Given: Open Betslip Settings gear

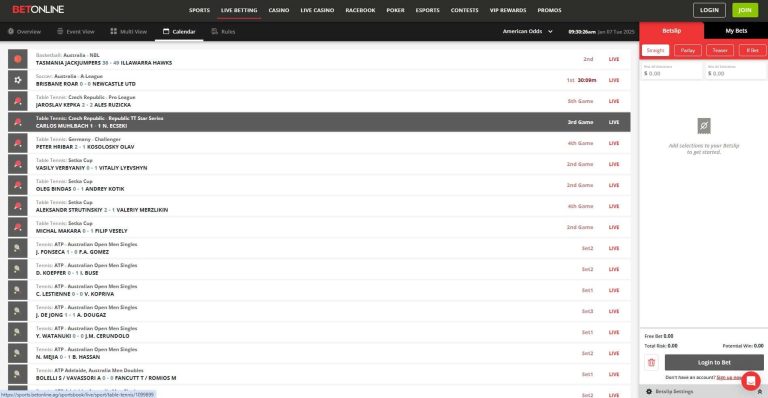Looking at the screenshot, I should tap(649, 392).
